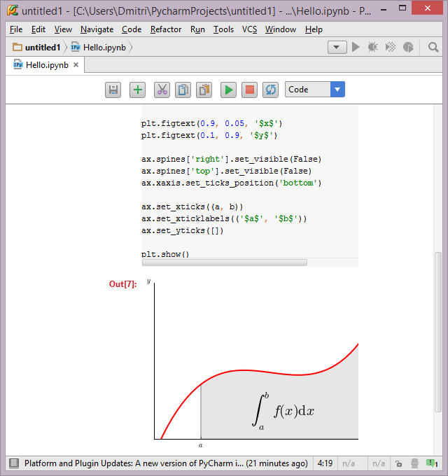Add a new cell with plus icon

[x=137, y=90]
